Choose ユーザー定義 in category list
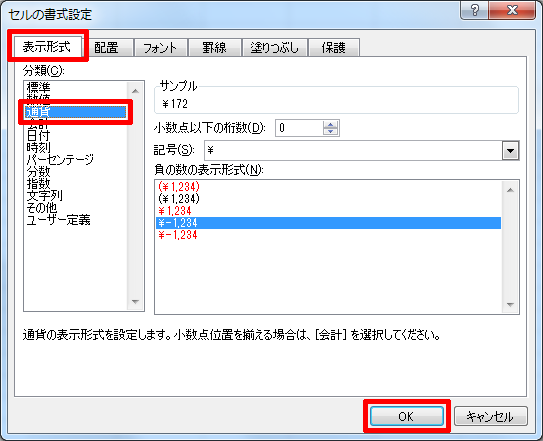543x441 pixels. coord(59,220)
